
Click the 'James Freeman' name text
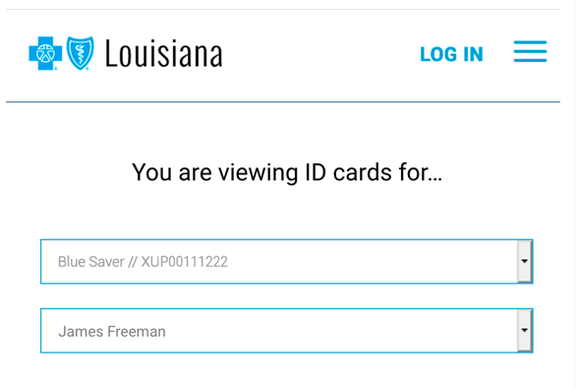coord(112,331)
